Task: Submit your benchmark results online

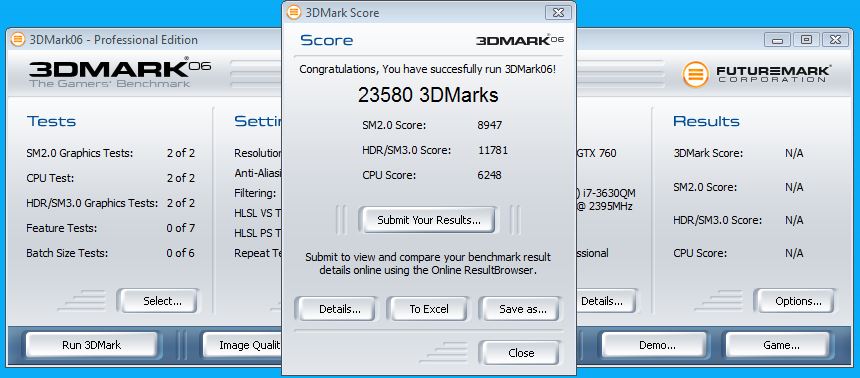Action: 428,220
